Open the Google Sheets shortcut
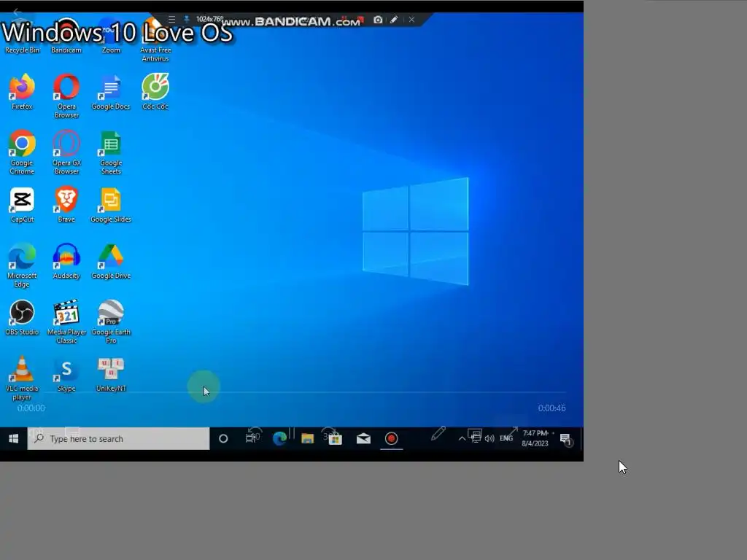 tap(111, 152)
